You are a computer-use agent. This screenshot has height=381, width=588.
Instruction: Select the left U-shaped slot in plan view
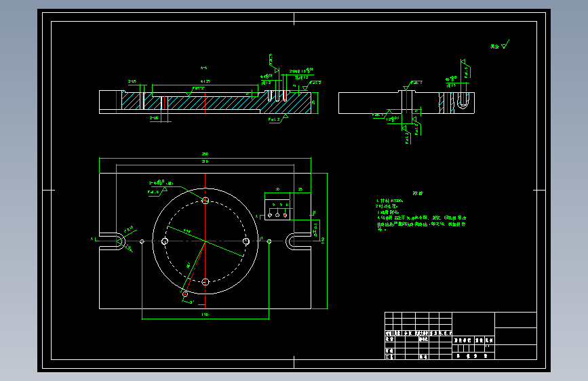click(112, 241)
